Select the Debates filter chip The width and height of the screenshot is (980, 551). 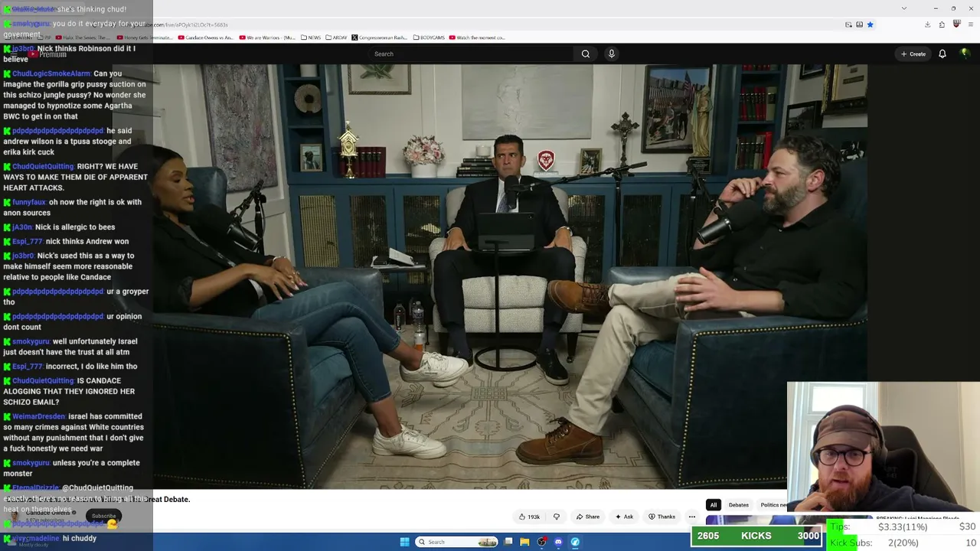tap(739, 505)
